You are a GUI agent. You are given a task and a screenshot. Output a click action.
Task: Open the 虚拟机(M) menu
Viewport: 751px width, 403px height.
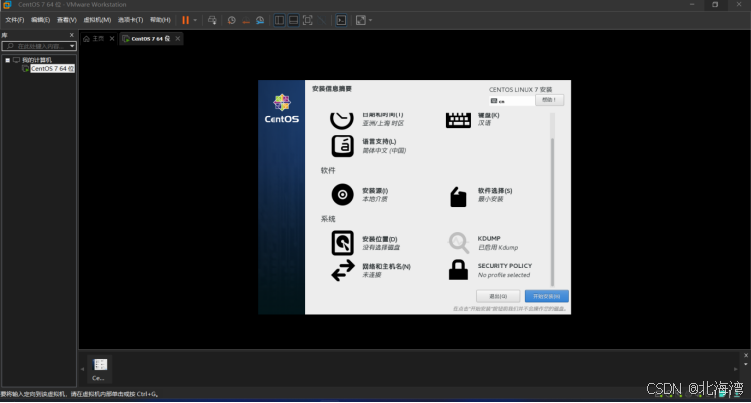pos(97,20)
